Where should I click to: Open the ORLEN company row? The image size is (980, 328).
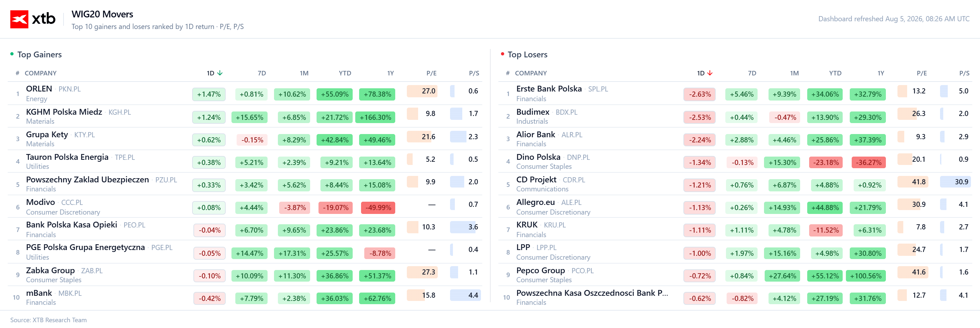click(x=245, y=93)
